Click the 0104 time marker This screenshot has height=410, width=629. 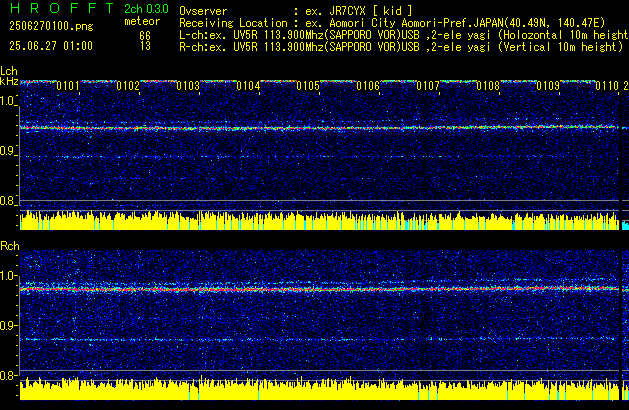coord(248,86)
